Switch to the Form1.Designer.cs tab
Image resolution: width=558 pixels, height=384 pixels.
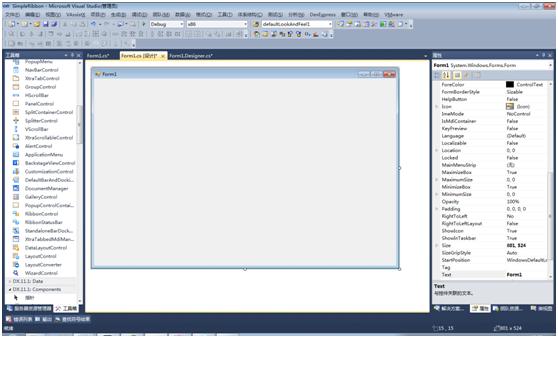tap(190, 56)
